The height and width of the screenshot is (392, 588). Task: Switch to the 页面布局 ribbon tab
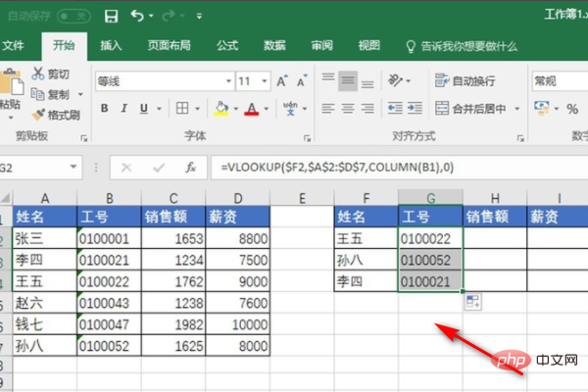point(170,45)
